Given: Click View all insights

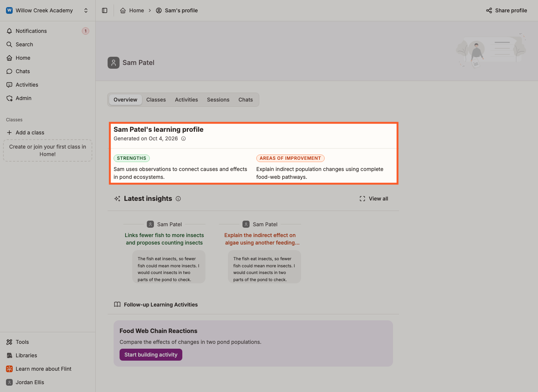Looking at the screenshot, I should [x=374, y=199].
